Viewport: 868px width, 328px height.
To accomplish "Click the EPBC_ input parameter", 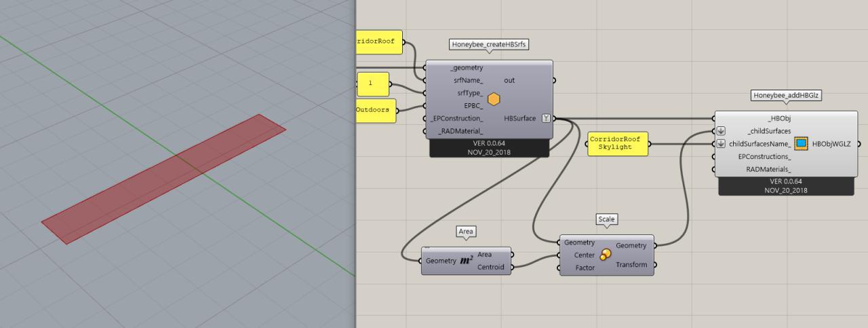I will click(473, 105).
